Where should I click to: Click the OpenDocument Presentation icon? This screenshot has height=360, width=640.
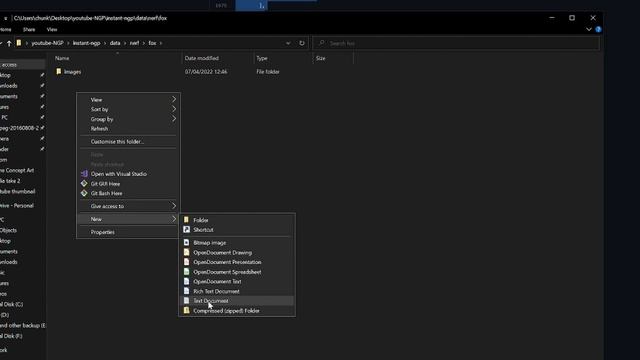coord(187,262)
